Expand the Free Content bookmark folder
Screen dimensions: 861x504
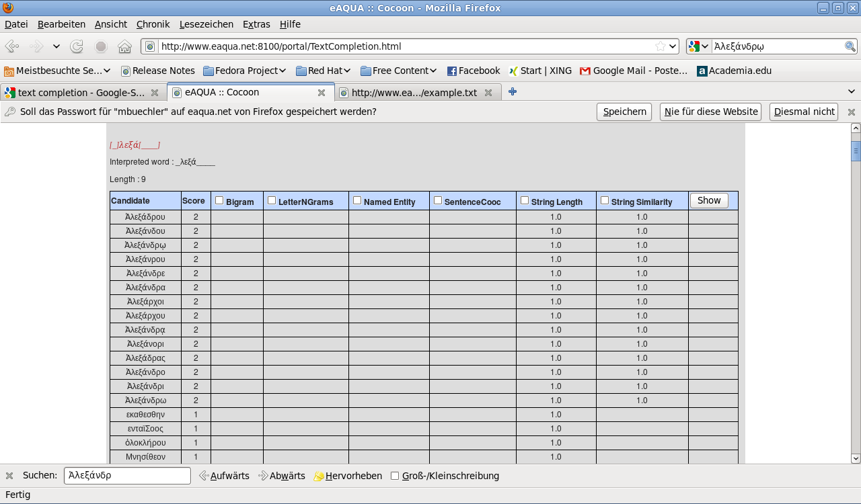[399, 71]
